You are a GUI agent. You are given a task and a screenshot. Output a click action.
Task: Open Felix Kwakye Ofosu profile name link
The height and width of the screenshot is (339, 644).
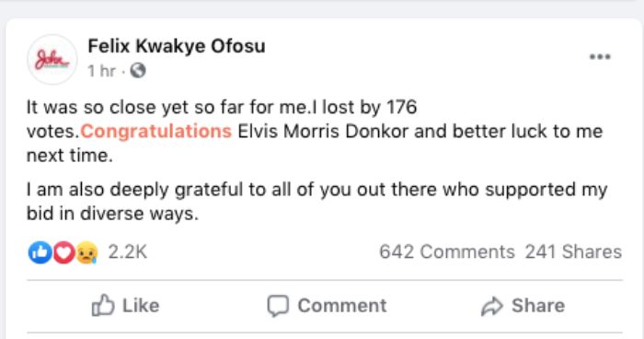177,46
